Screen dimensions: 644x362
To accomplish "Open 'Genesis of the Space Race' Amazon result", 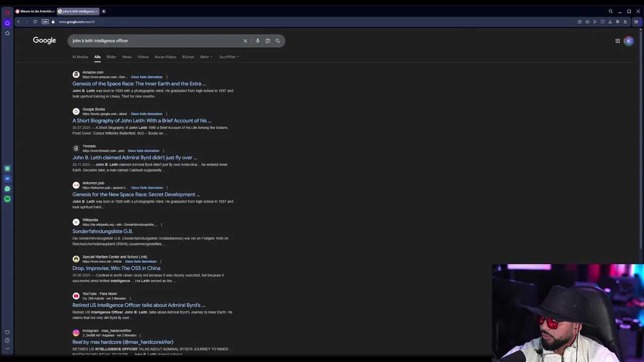I will pos(139,84).
